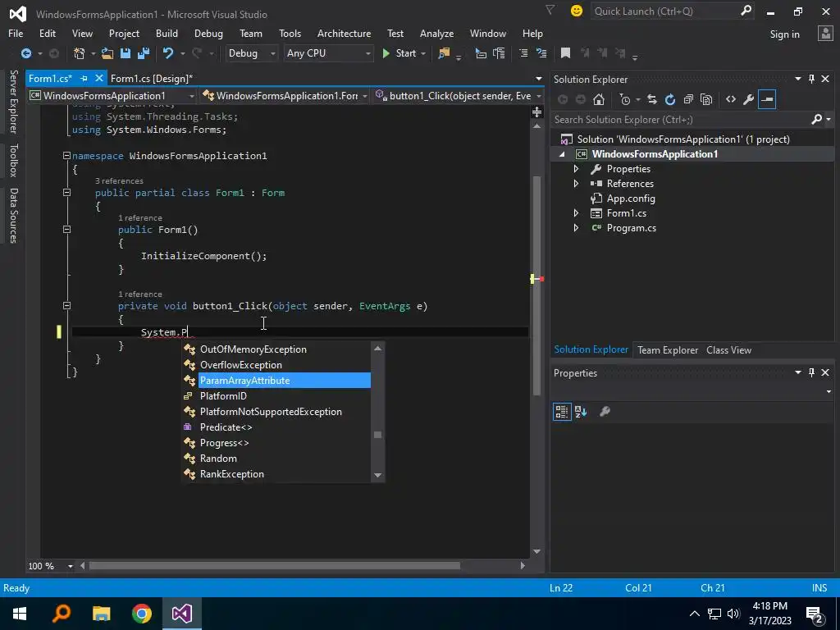
Task: Open the Any CPU platform dropdown
Action: coord(328,53)
